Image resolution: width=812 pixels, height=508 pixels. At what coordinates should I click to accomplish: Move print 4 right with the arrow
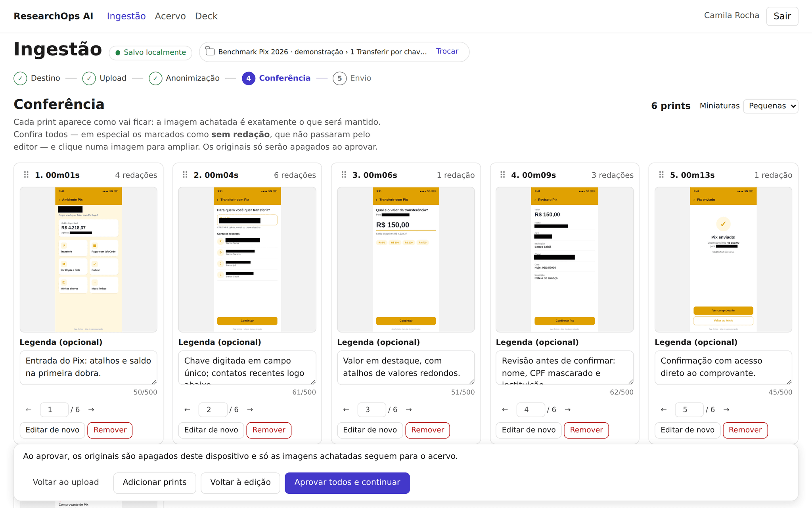(x=568, y=410)
